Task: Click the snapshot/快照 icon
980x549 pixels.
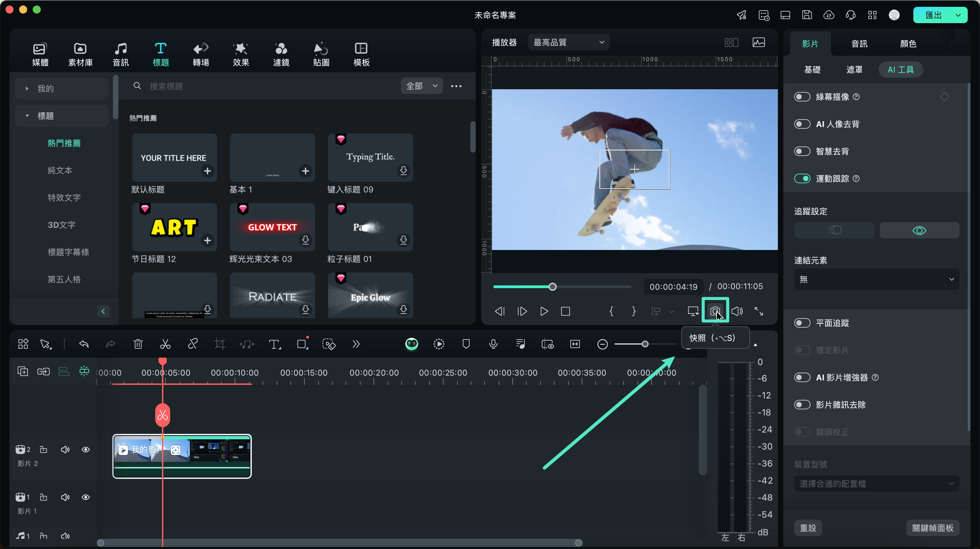Action: click(x=715, y=311)
